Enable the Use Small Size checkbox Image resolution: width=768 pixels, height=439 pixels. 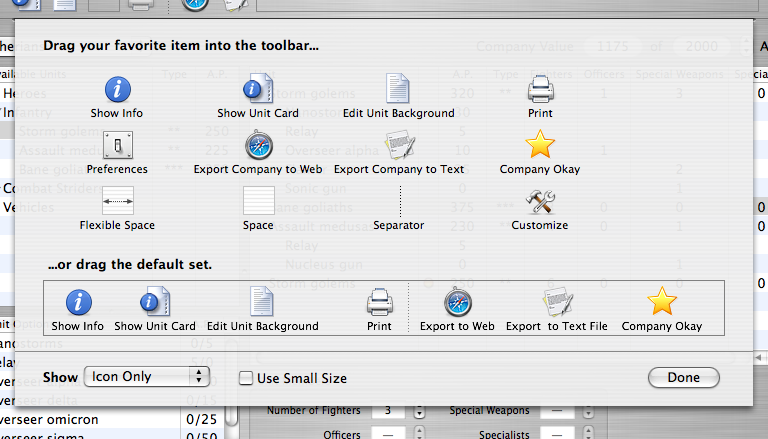click(x=246, y=378)
